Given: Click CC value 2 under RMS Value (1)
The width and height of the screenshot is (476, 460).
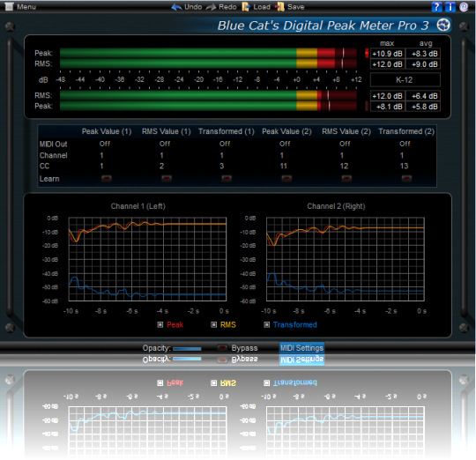Looking at the screenshot, I should pyautogui.click(x=161, y=166).
